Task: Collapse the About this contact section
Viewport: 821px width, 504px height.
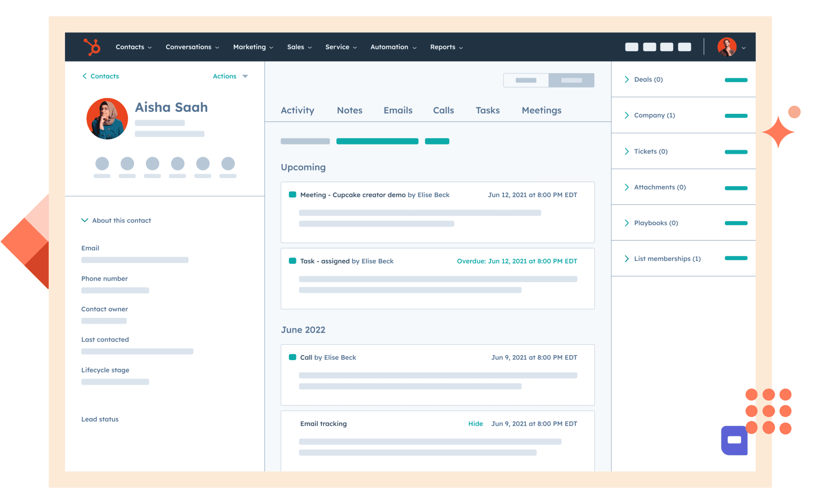Action: tap(116, 220)
